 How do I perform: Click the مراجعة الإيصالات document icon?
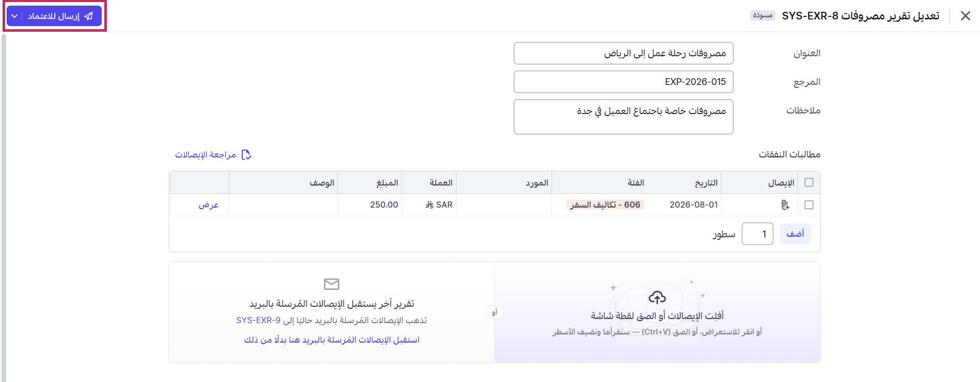(x=246, y=154)
